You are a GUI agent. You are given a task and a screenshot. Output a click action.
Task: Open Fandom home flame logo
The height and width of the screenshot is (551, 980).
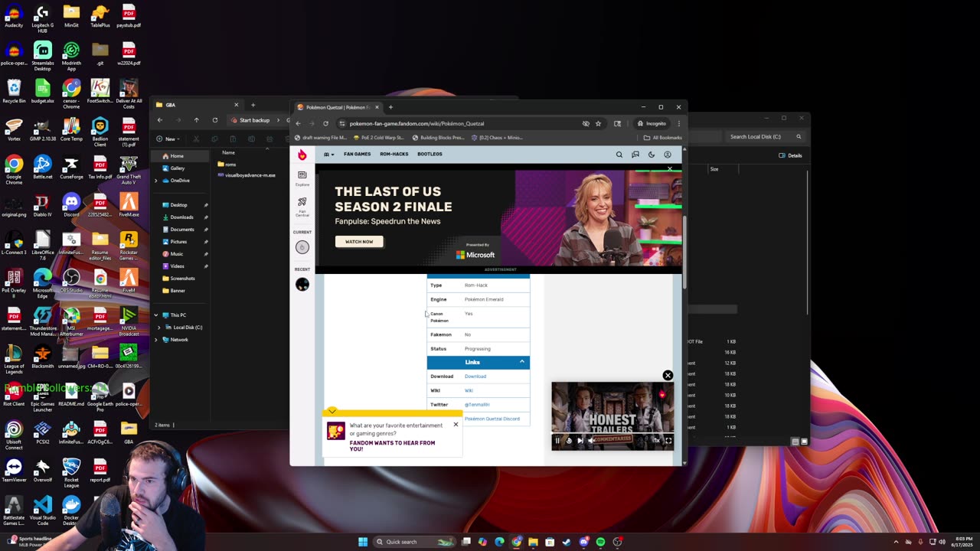(302, 155)
